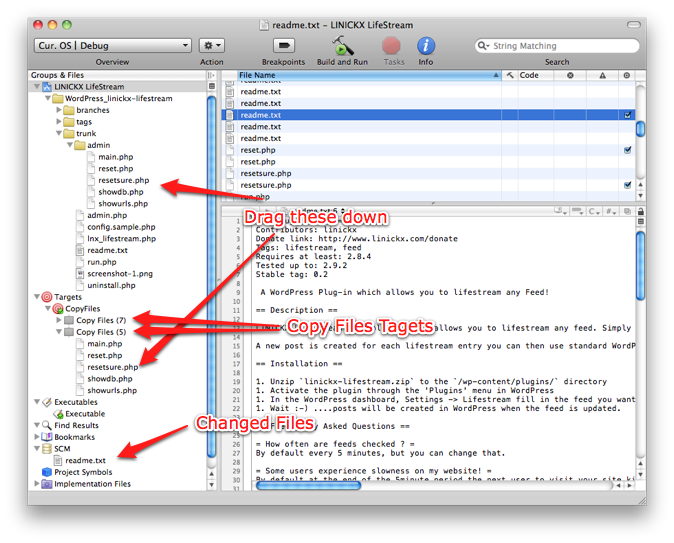Toggle target checkbox for first reset.php row
The width and height of the screenshot is (674, 543).
click(628, 150)
